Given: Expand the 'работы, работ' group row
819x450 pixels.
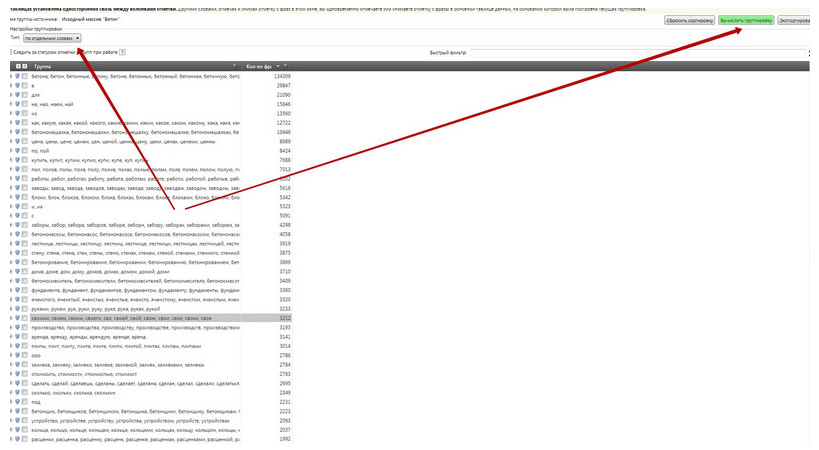Looking at the screenshot, I should tap(10, 179).
